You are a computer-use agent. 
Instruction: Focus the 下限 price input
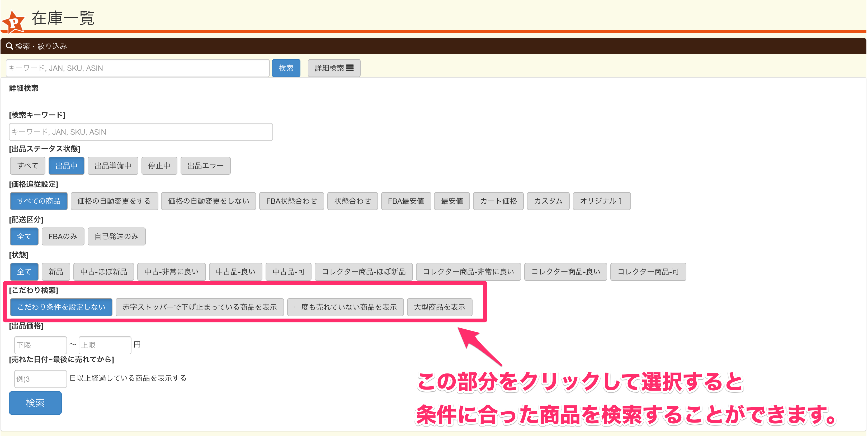coord(40,345)
